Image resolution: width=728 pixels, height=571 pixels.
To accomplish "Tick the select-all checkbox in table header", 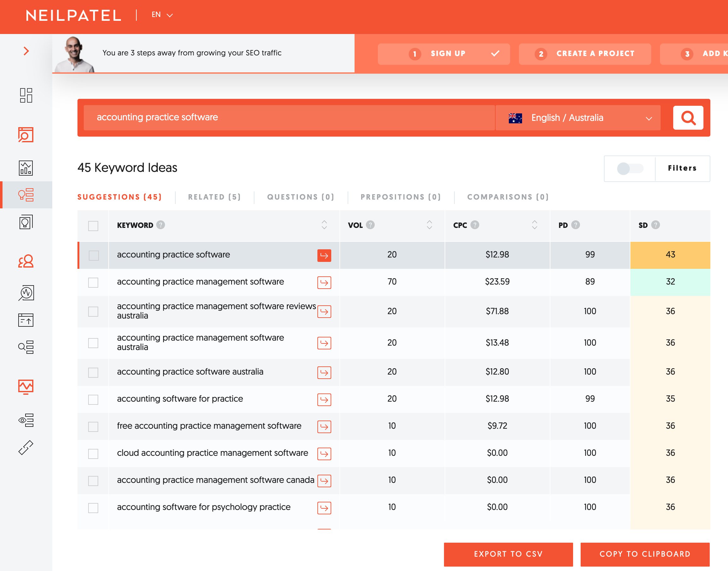I will click(93, 226).
